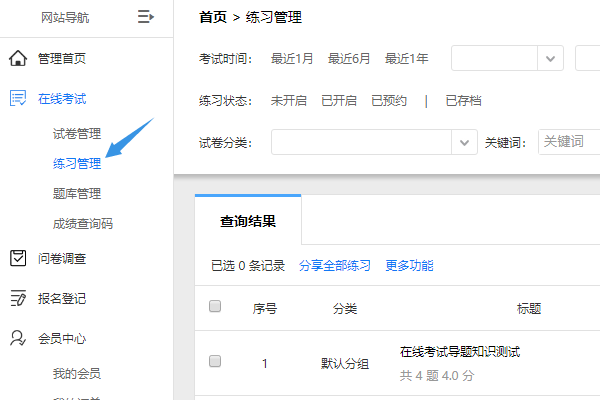Filter exam time by 最近6月
This screenshot has height=400, width=600.
[x=349, y=59]
